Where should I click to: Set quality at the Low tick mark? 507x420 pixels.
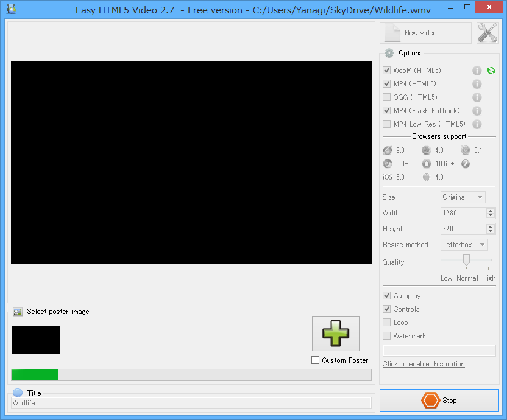pos(444,268)
